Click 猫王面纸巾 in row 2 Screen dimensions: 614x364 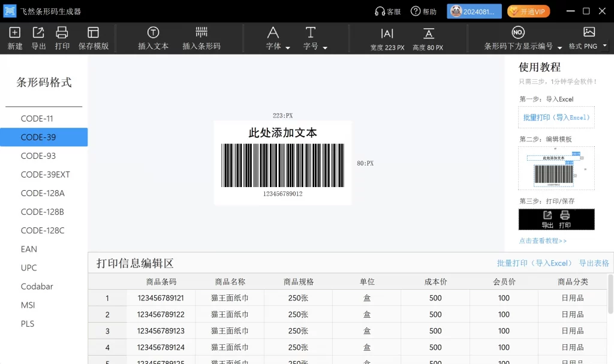coord(230,315)
